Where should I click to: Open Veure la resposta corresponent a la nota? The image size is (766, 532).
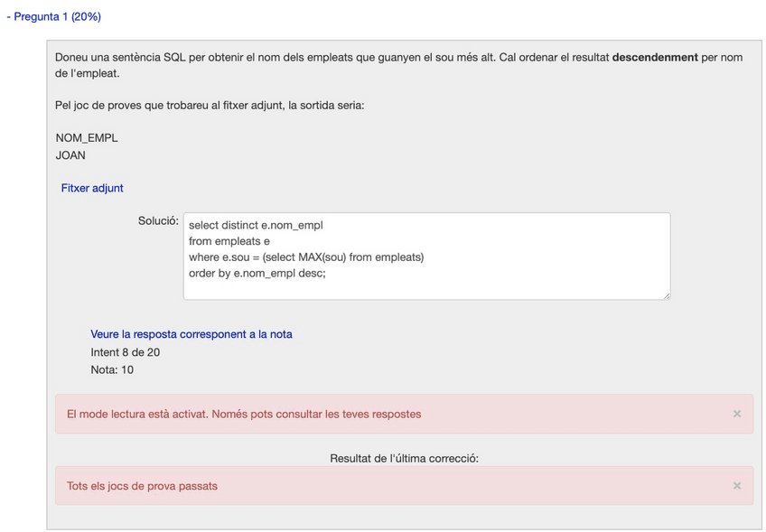pos(191,334)
